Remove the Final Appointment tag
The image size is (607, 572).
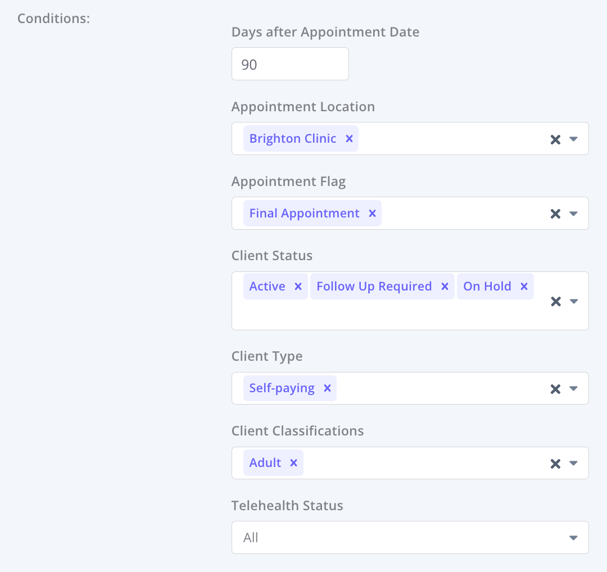372,214
